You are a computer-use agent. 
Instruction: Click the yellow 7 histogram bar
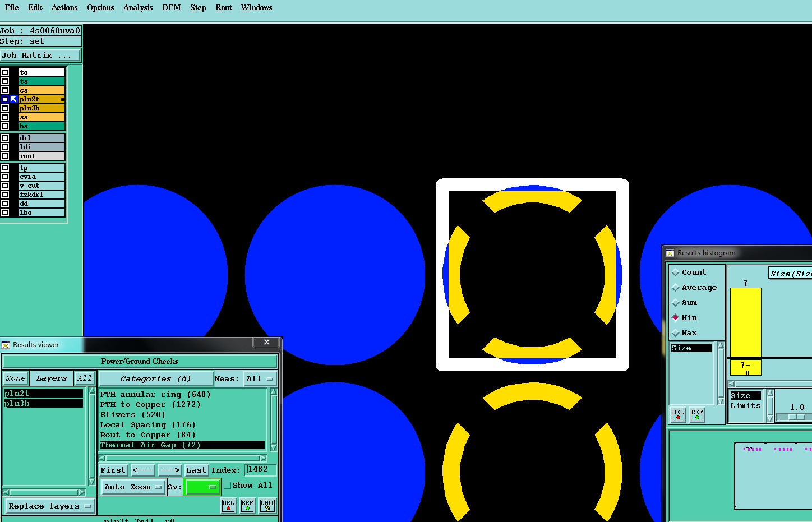coord(745,322)
